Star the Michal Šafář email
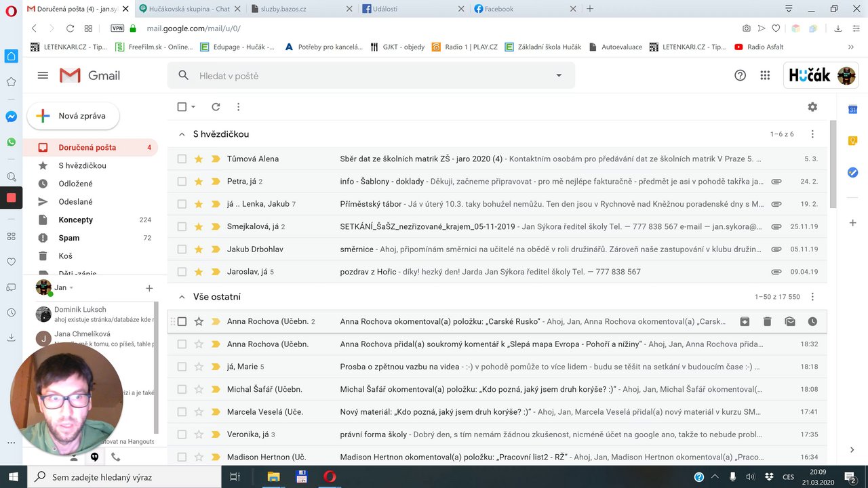This screenshot has width=868, height=488. [199, 389]
